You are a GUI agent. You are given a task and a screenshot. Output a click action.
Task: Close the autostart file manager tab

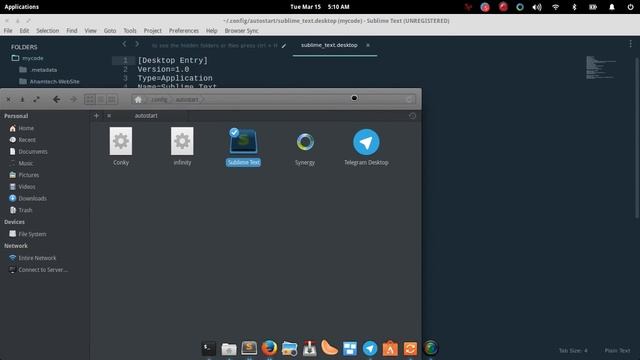pyautogui.click(x=109, y=116)
